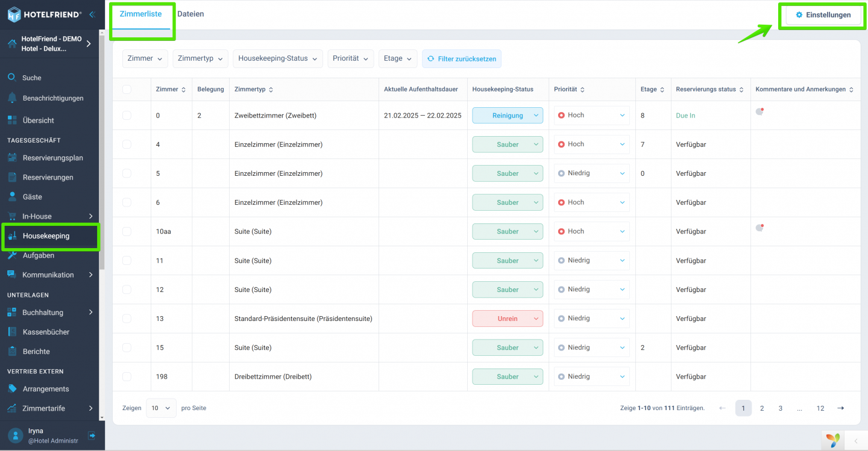This screenshot has width=868, height=451.
Task: Check the checkbox for room 11
Action: click(127, 260)
